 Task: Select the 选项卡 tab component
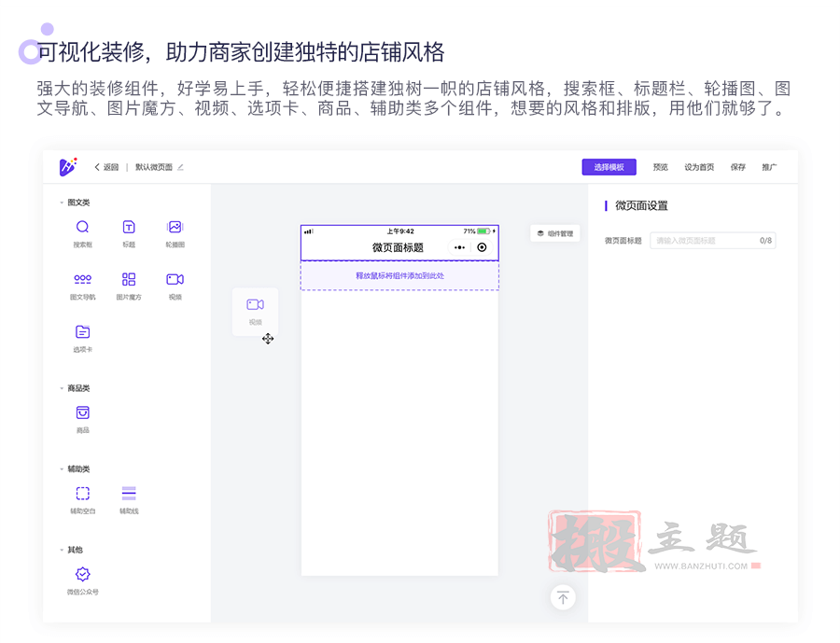(x=82, y=338)
